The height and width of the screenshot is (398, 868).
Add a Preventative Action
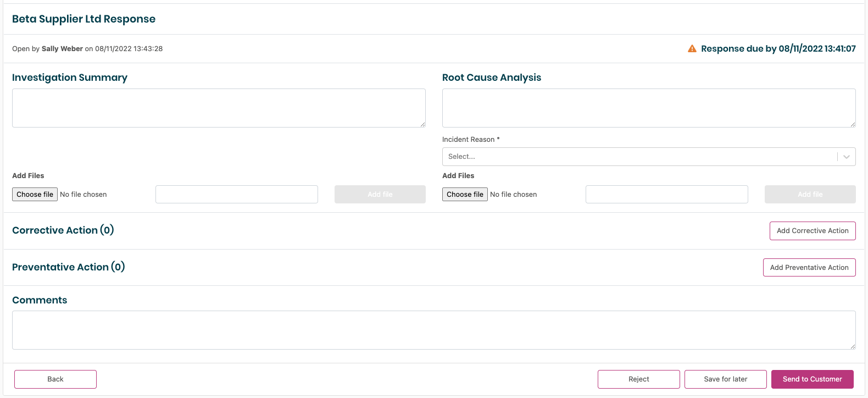(x=809, y=268)
